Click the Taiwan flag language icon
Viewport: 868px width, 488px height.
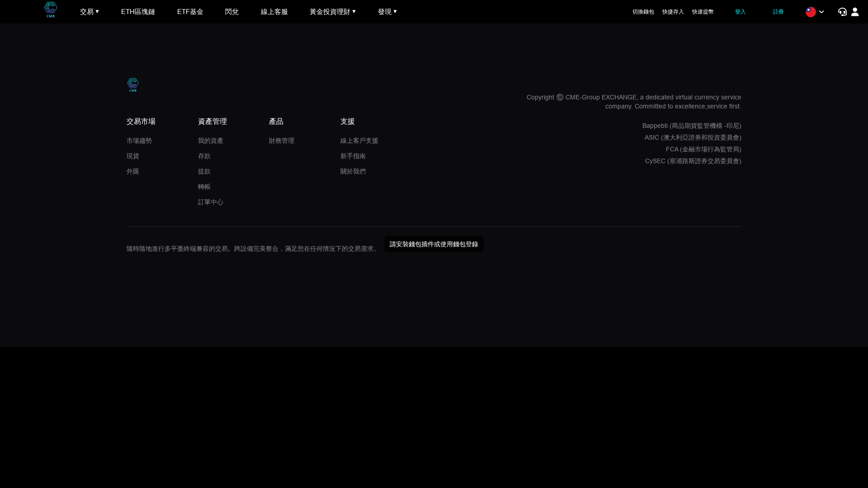click(811, 12)
